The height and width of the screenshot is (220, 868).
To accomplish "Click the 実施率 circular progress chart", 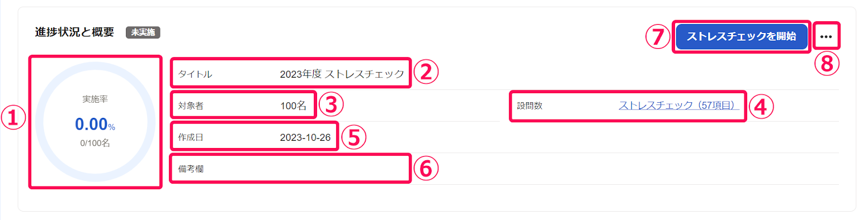I will 95,122.
